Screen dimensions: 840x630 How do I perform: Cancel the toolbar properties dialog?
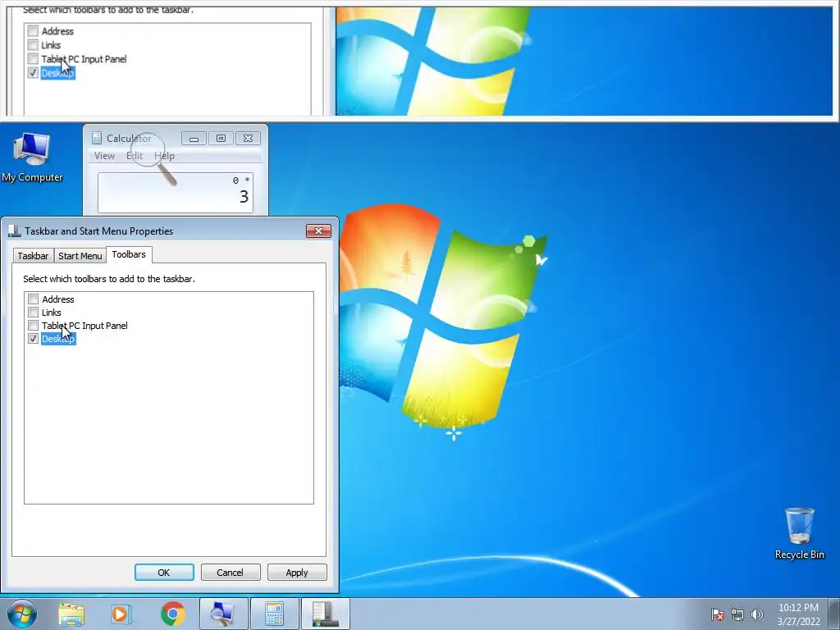click(231, 572)
